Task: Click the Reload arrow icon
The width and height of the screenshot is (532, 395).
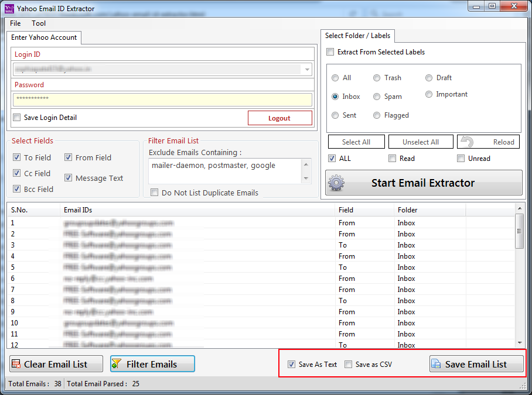Action: 467,142
